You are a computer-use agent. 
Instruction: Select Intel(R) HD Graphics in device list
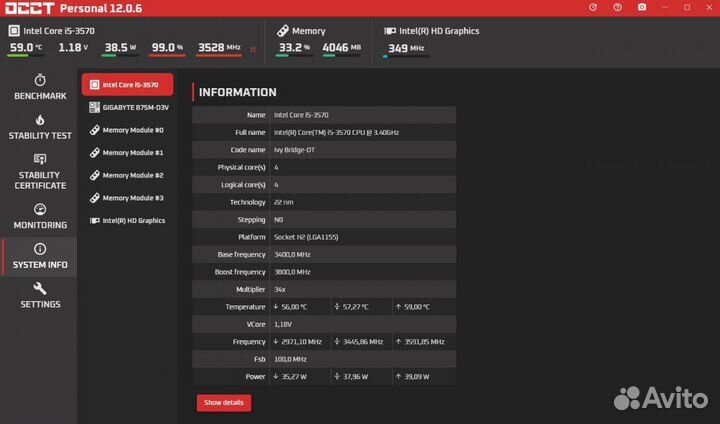(127, 221)
